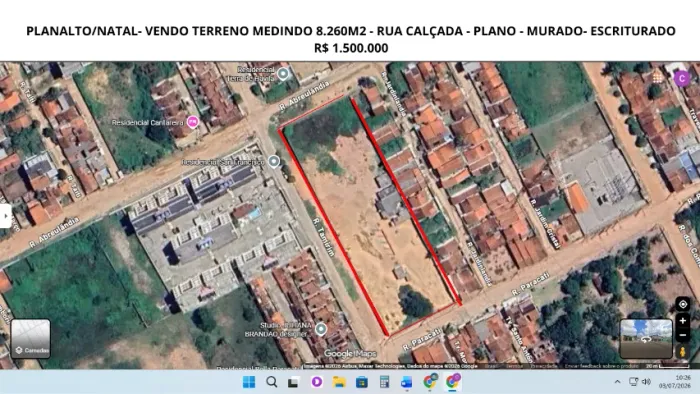Center the map on your location
Image resolution: width=700 pixels, height=394 pixels.
coord(683,304)
